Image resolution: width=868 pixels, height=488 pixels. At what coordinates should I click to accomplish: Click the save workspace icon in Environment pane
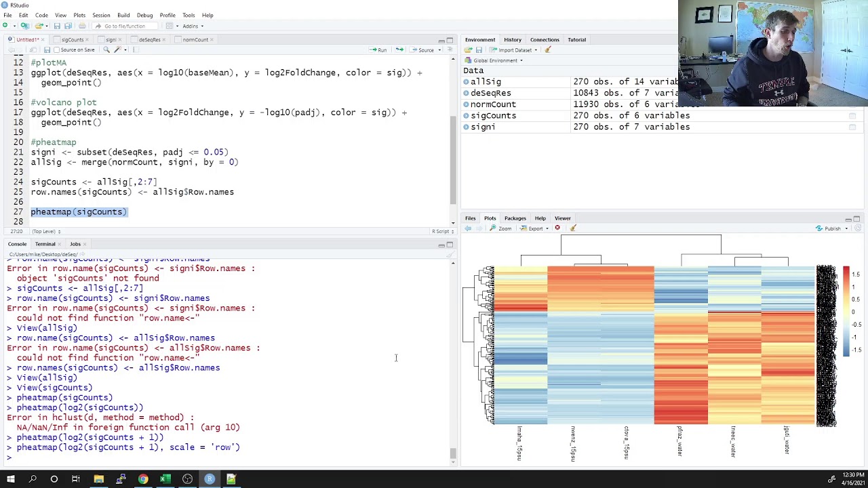(x=479, y=50)
